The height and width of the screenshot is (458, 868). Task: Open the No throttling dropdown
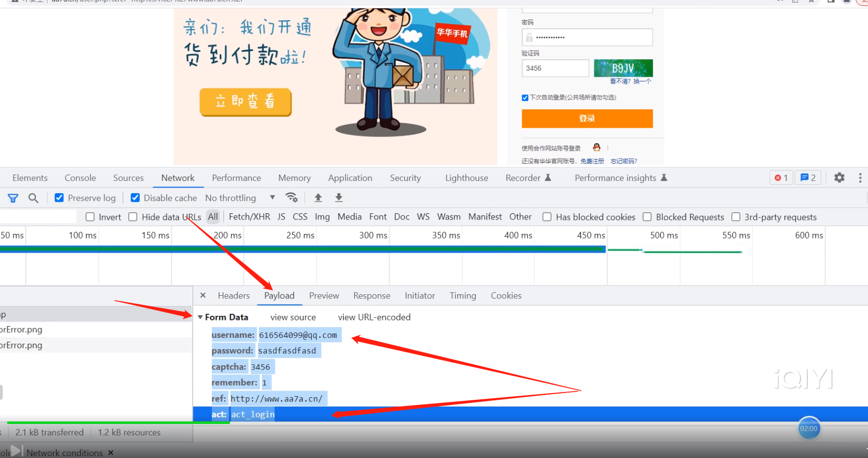click(x=240, y=198)
